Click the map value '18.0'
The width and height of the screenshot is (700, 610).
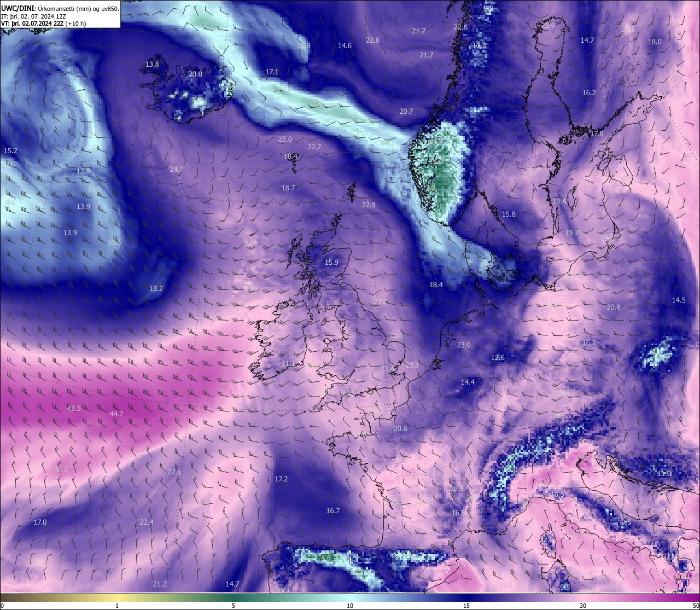(655, 42)
